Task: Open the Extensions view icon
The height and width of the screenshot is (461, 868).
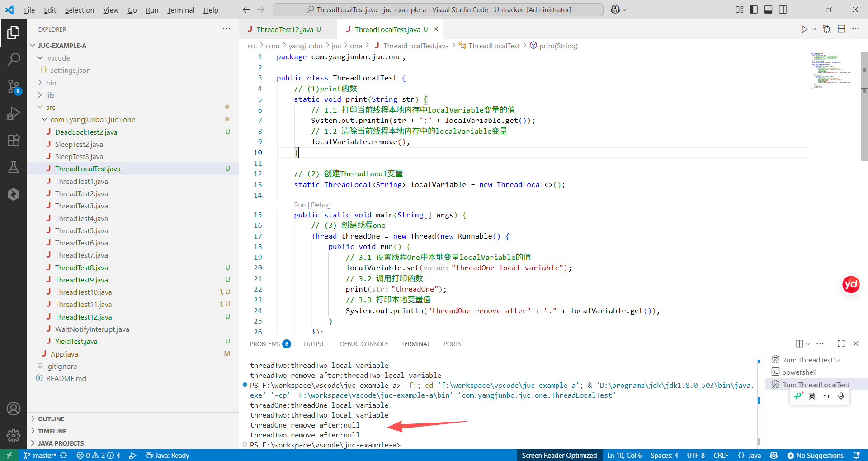Action: [x=14, y=140]
